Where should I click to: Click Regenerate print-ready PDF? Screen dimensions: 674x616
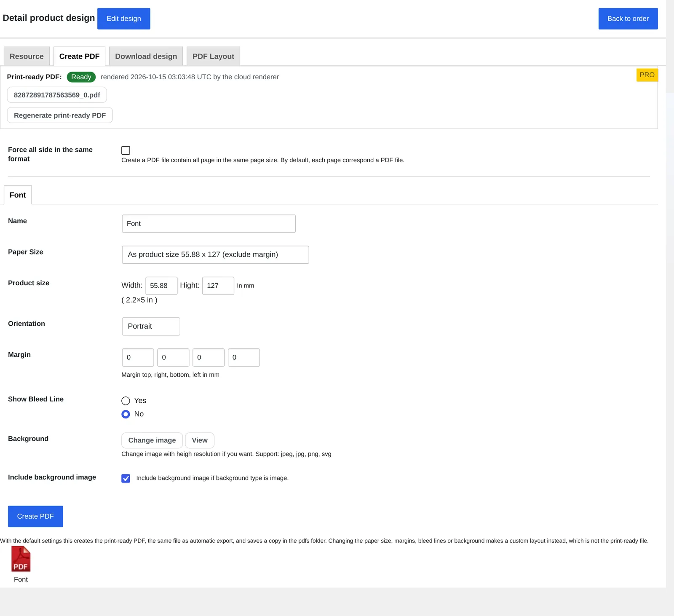coord(60,115)
